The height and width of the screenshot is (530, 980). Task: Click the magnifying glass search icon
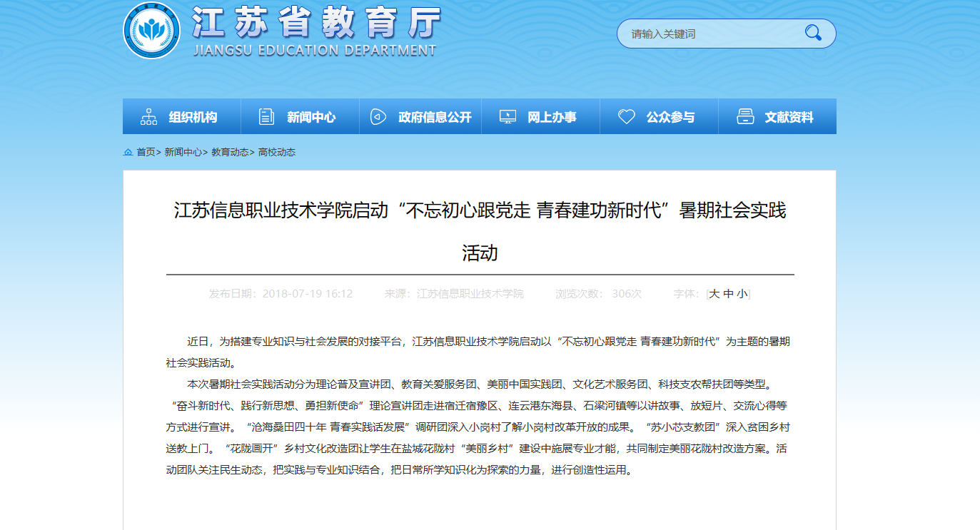813,33
